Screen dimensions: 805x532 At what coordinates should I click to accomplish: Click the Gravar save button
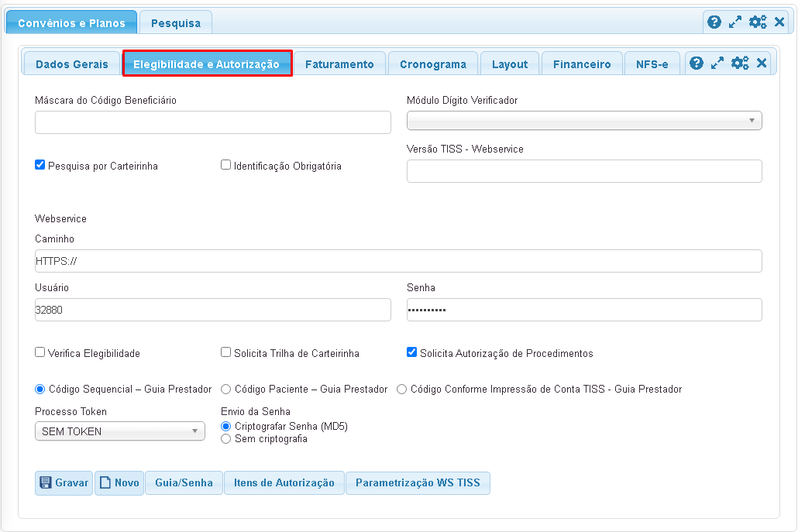(64, 483)
